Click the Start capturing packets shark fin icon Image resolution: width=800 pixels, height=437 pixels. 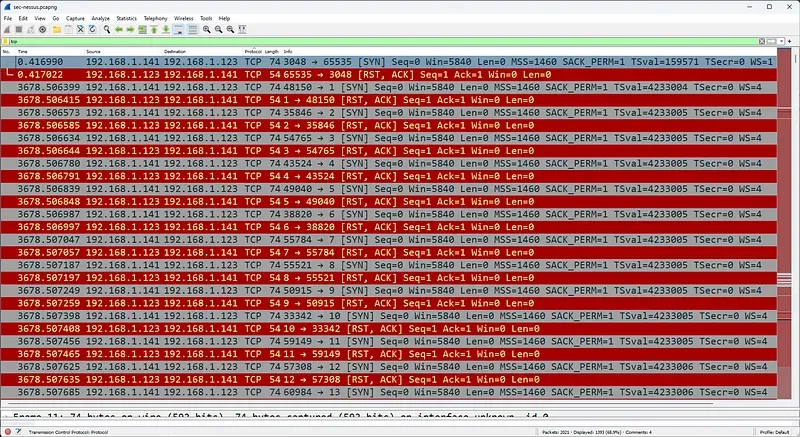pos(7,30)
